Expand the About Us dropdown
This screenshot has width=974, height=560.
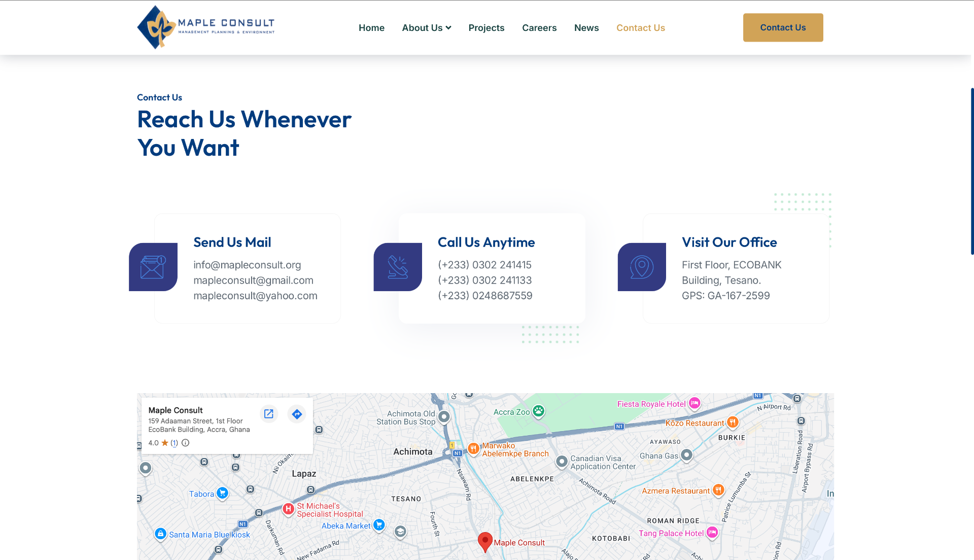click(x=427, y=28)
